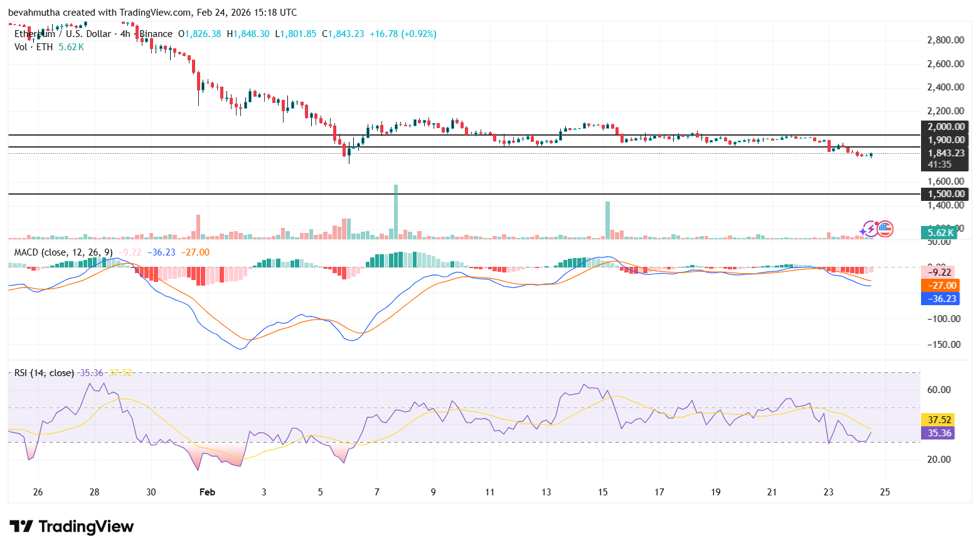Click the purple lightning event marker icon

[x=869, y=229]
